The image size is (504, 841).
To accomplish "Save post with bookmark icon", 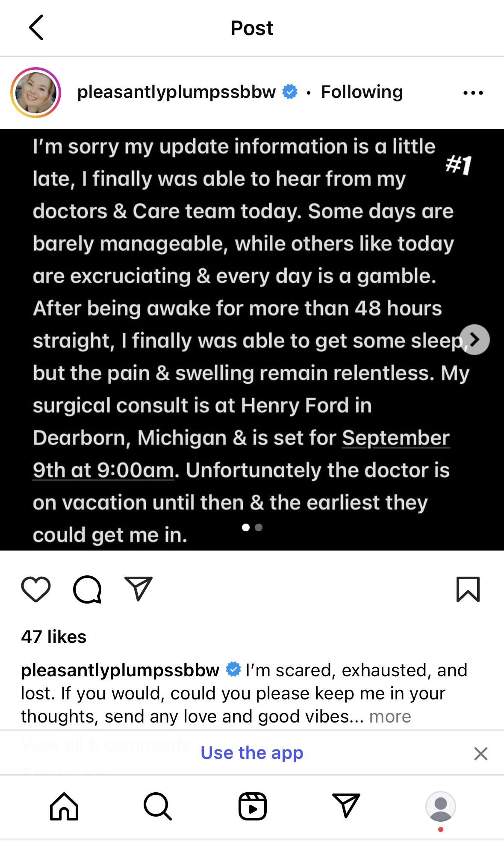I will (468, 589).
